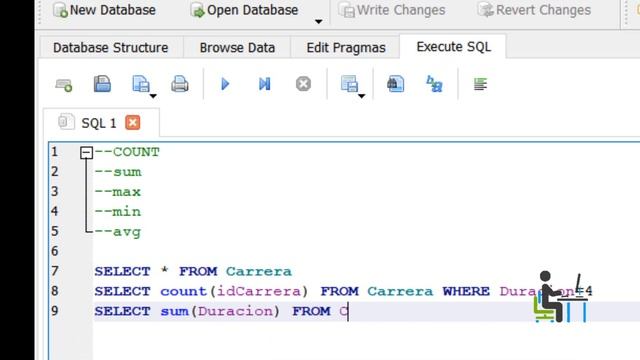
Task: Collapse the comment block fold marker
Action: pyautogui.click(x=86, y=153)
